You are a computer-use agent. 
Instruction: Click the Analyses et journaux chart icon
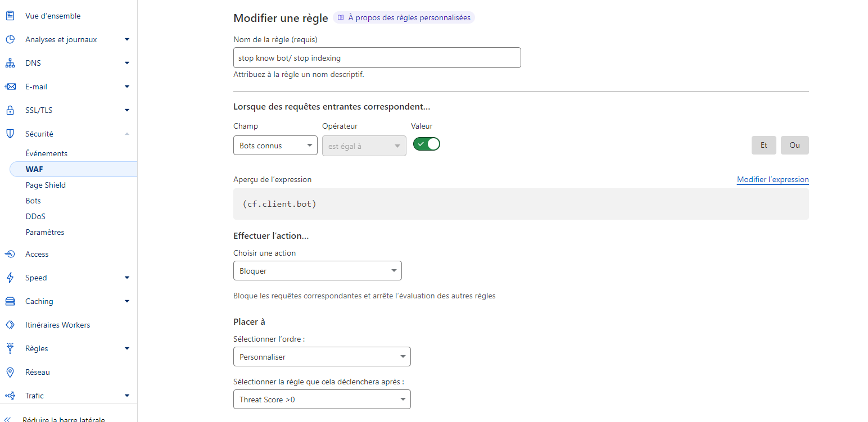pos(10,39)
